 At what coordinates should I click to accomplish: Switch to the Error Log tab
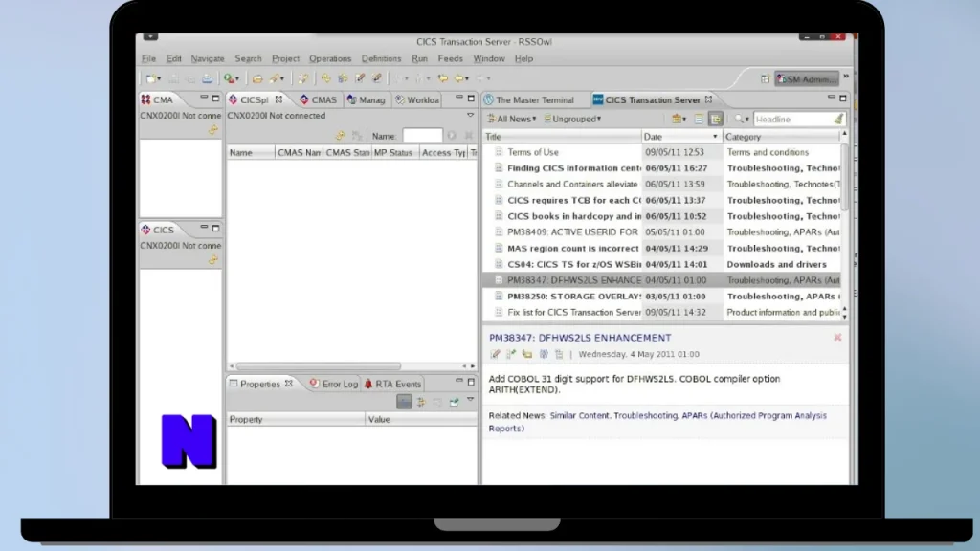(334, 385)
